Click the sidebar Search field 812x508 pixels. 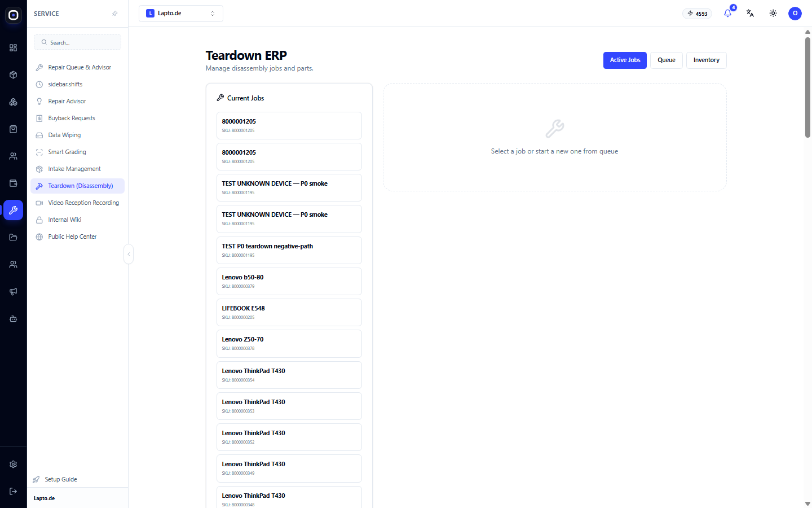click(78, 42)
